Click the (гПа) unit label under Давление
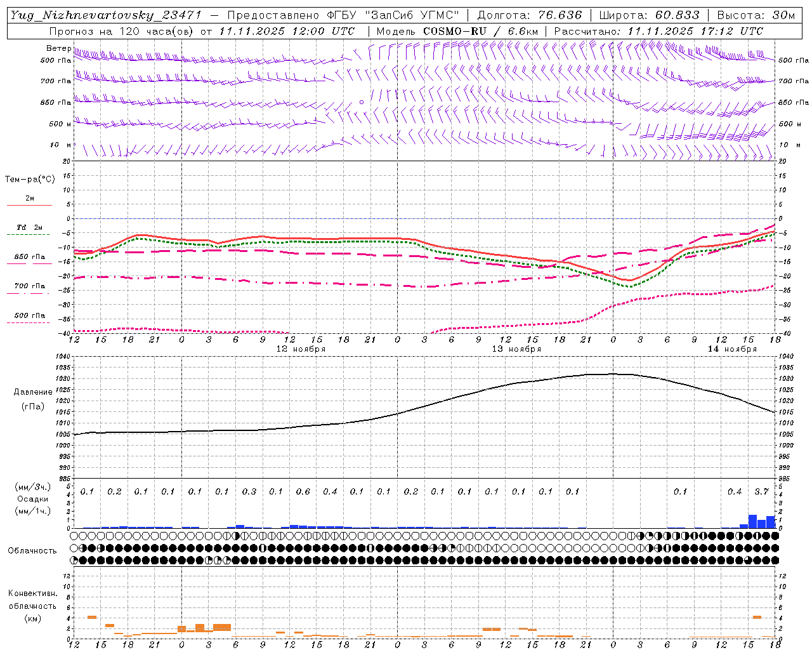 33,406
